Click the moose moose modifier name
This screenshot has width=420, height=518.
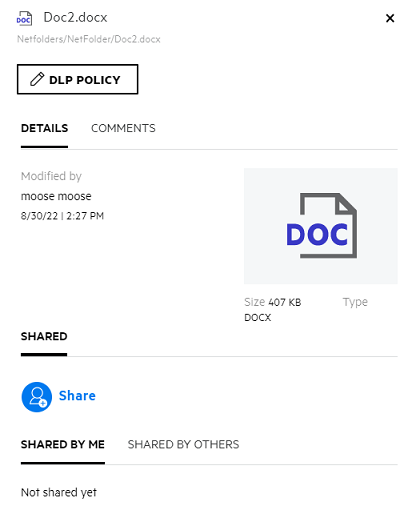point(56,196)
